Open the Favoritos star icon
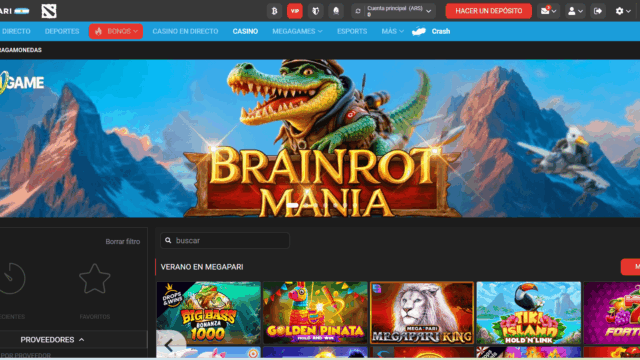640x360 pixels. click(x=95, y=279)
